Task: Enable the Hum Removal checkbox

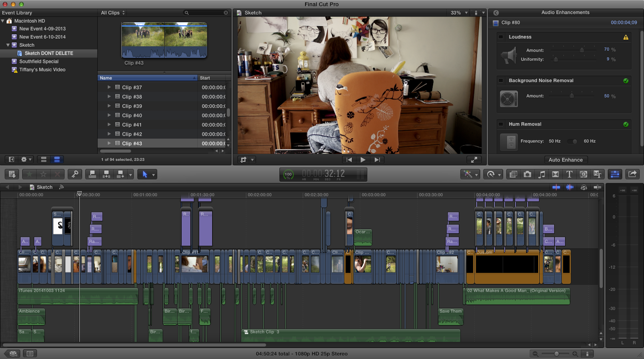Action: 501,124
